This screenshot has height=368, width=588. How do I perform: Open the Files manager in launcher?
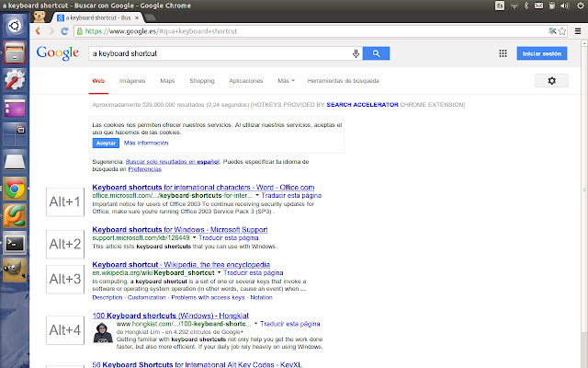(x=15, y=52)
